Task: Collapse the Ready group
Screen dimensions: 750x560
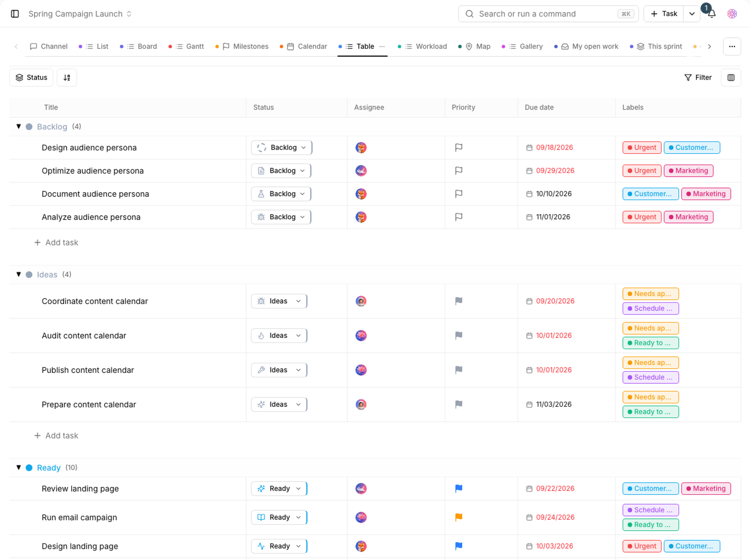Action: [x=19, y=468]
